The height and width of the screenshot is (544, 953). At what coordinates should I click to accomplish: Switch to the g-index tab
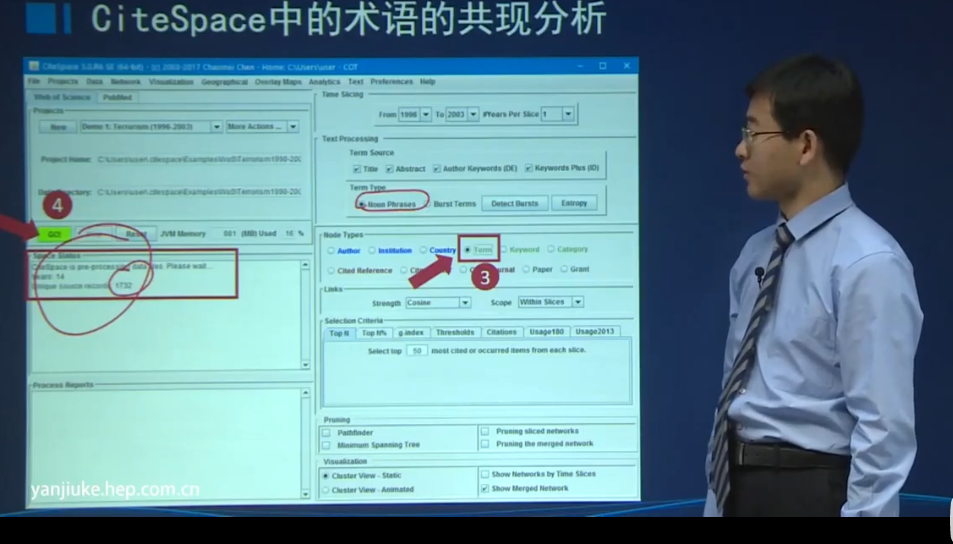pyautogui.click(x=411, y=332)
